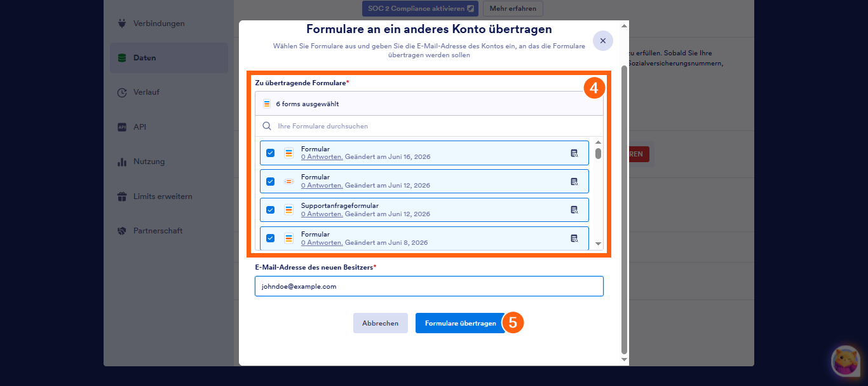Click the dialog scrollbar down arrow
The height and width of the screenshot is (386, 868).
[x=624, y=360]
